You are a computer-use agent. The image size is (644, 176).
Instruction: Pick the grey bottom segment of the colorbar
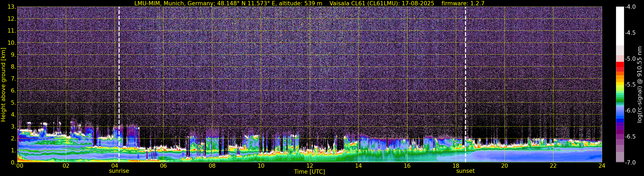pos(620,157)
